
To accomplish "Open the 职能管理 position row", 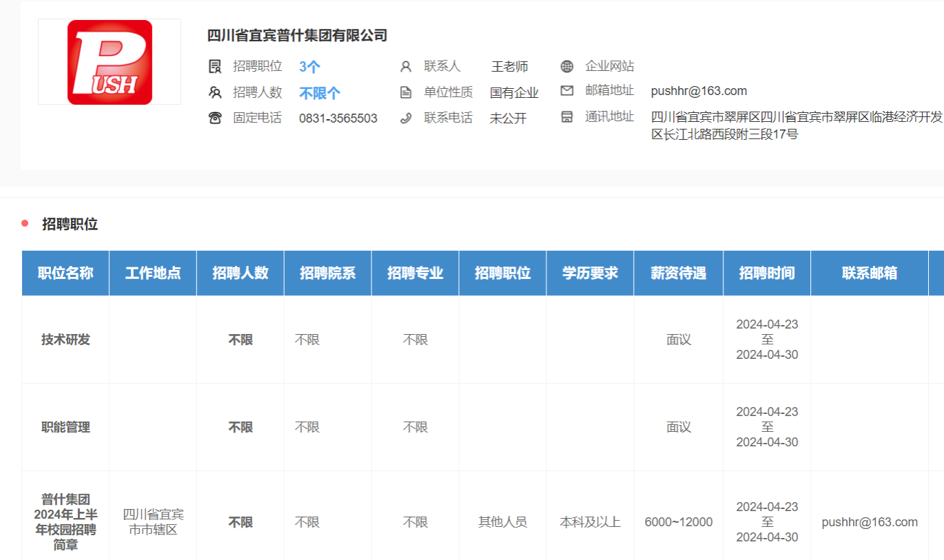I will [x=65, y=427].
